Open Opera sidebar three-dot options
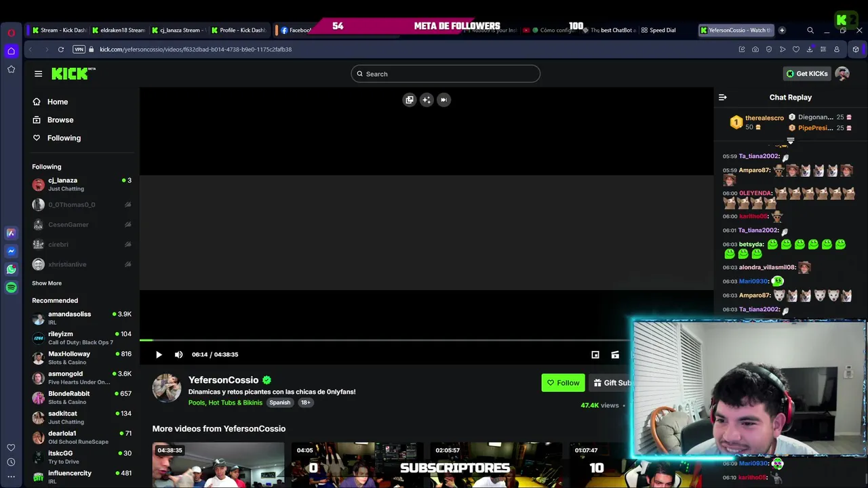 [x=11, y=477]
